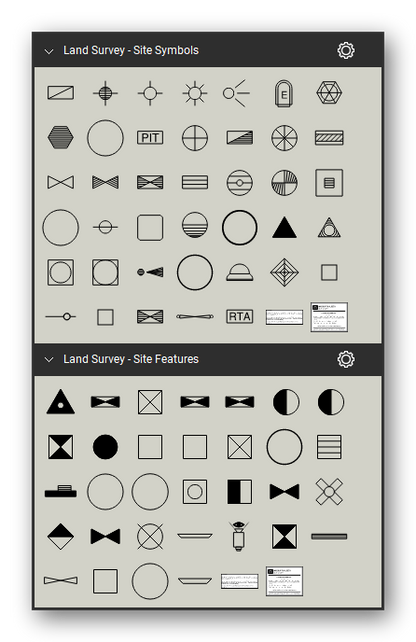This screenshot has width=416, height=642.
Task: Select the dot with hatched cone symbol
Action: point(150,272)
